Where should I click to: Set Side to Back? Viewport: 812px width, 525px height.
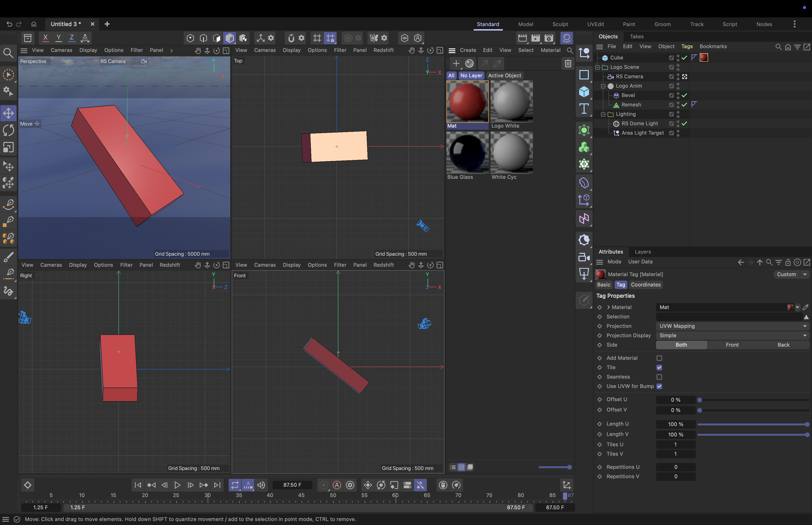point(783,345)
